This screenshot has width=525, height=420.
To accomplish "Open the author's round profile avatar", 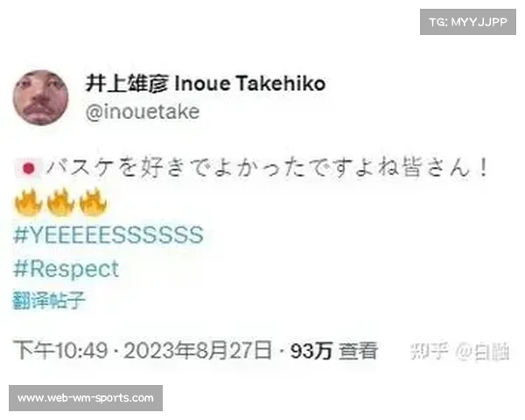I will point(41,98).
